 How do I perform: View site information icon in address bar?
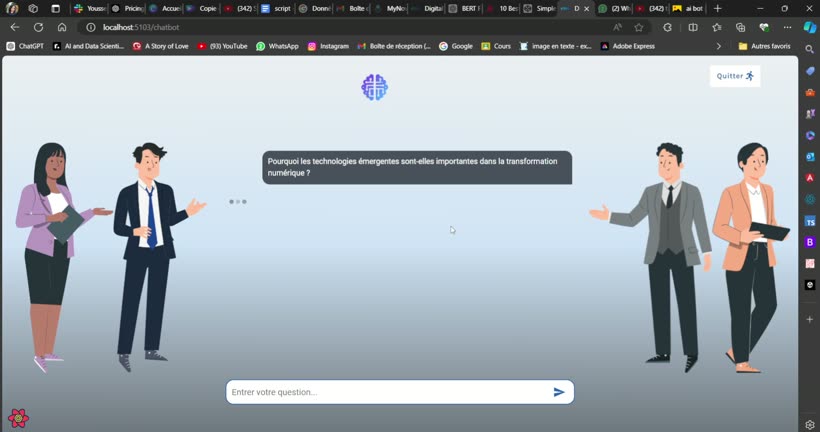(x=90, y=27)
